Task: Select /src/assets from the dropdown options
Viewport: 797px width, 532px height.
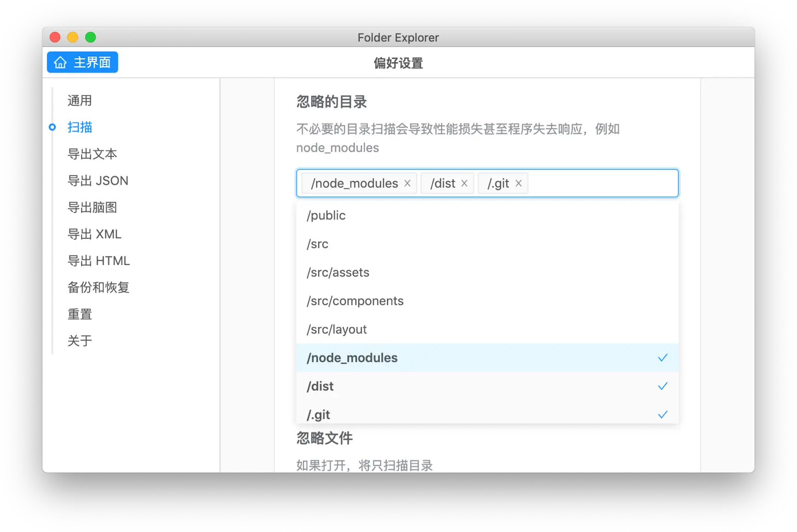Action: [x=487, y=272]
